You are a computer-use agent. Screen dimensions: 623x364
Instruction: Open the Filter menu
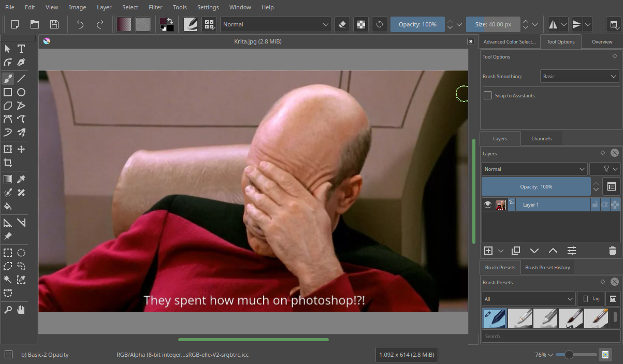tap(155, 7)
